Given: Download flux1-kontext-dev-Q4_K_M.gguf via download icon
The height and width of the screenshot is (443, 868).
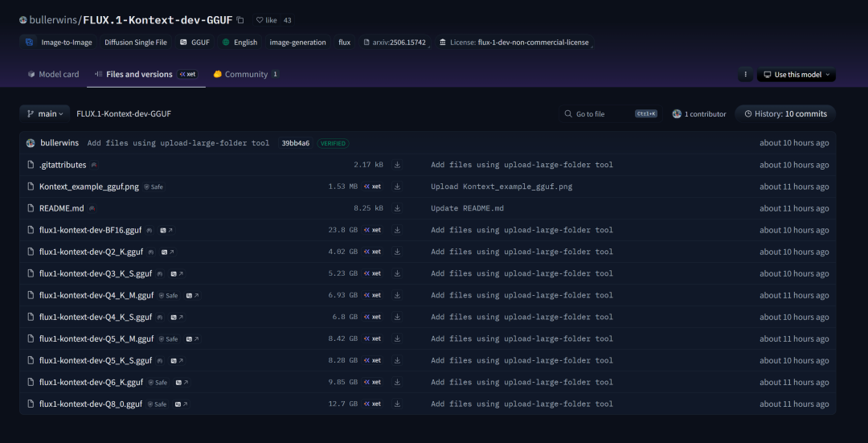Looking at the screenshot, I should (397, 295).
